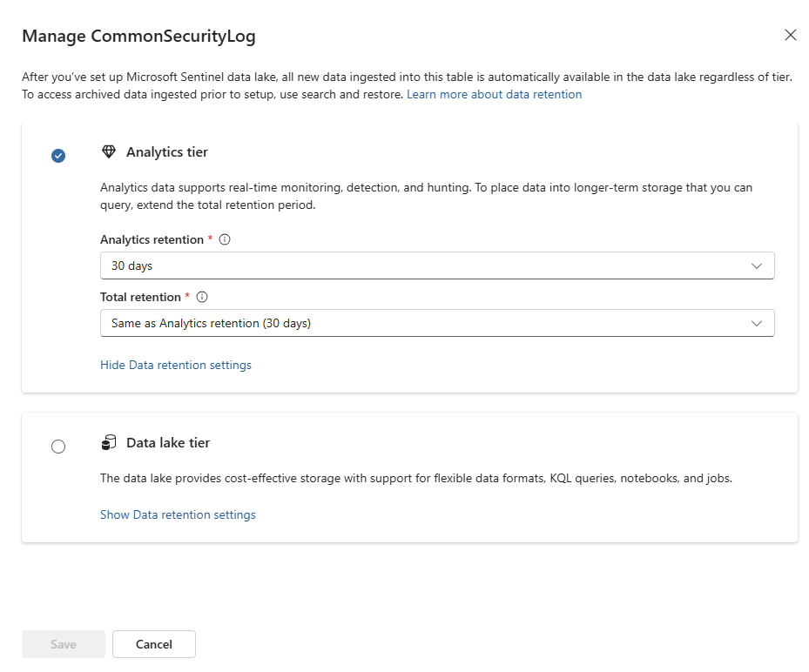
Task: Select the Data lake tier radio button
Action: (58, 446)
